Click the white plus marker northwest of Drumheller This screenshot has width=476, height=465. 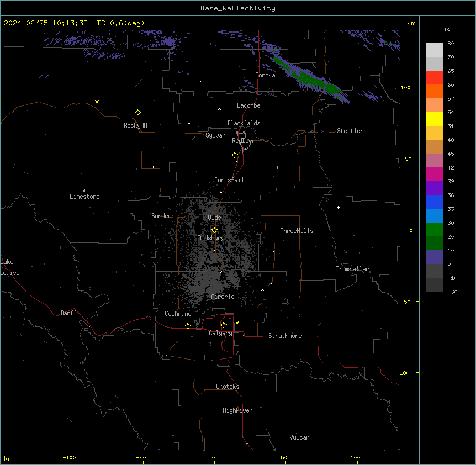pyautogui.click(x=338, y=207)
